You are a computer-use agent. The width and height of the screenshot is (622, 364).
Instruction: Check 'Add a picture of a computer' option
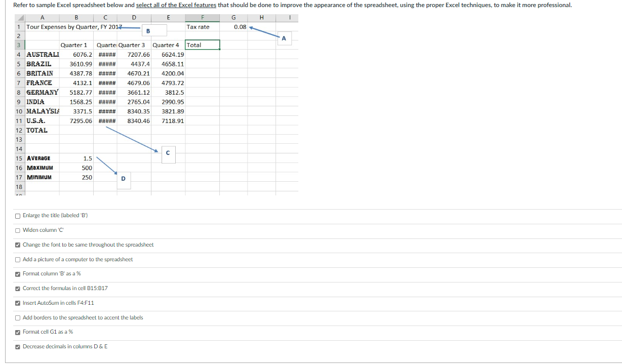(x=17, y=258)
